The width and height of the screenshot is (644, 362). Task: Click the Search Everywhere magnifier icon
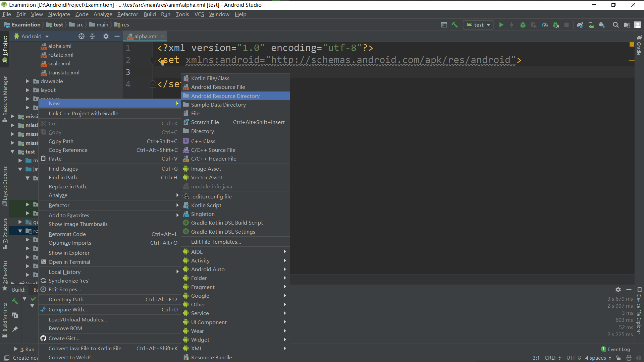point(616,25)
